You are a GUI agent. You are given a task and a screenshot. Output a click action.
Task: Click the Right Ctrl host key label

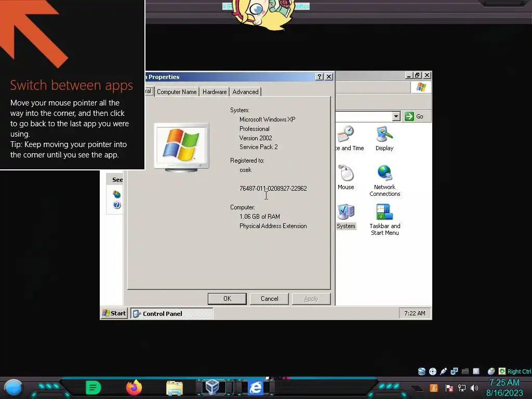519,371
